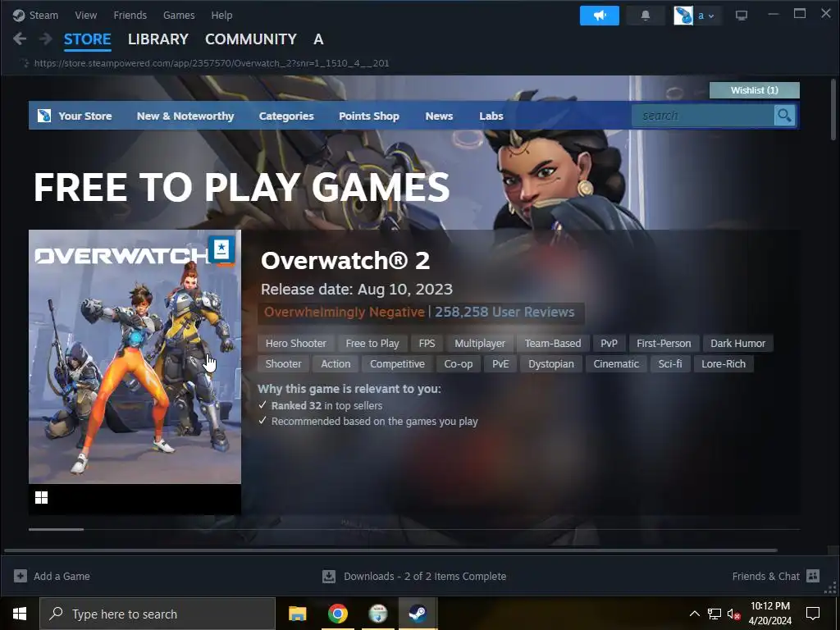840x630 pixels.
Task: Go forward using the forward arrow
Action: tap(46, 39)
